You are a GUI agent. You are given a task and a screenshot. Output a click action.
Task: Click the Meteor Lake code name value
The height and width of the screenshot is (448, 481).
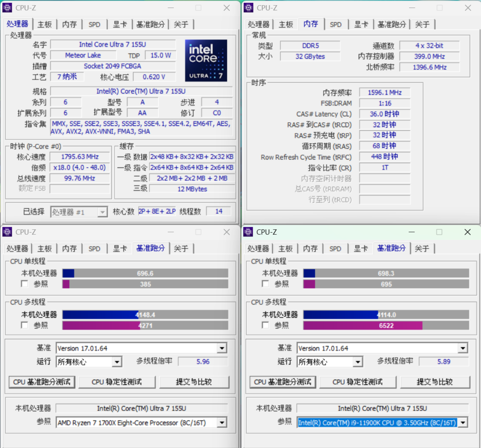click(83, 55)
